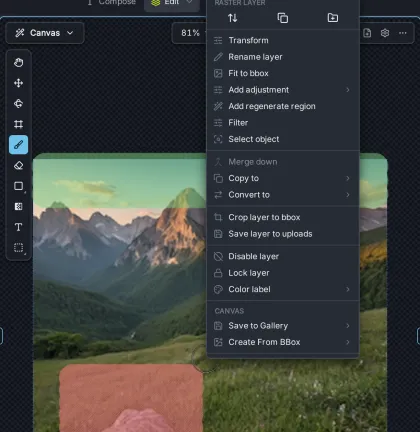Click the folder-with-arrow icon in the menu header
The height and width of the screenshot is (432, 420).
(333, 18)
